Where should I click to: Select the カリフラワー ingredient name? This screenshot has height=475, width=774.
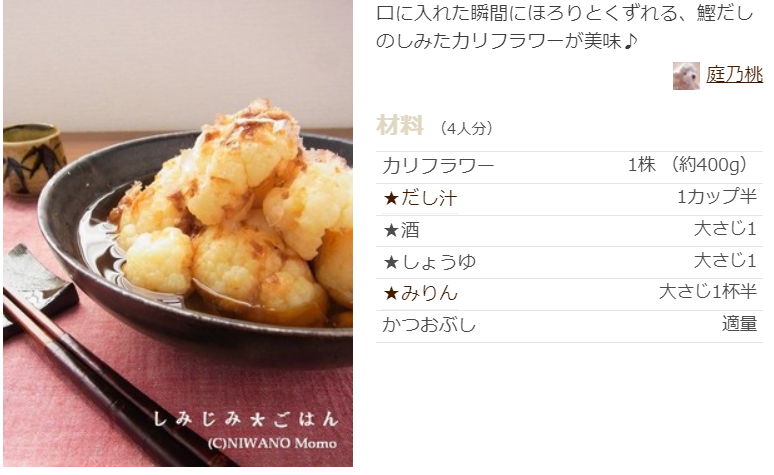pyautogui.click(x=438, y=166)
